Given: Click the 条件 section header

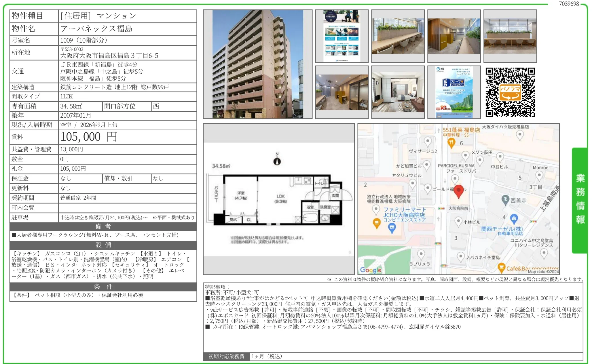Looking at the screenshot, I should point(103,287).
